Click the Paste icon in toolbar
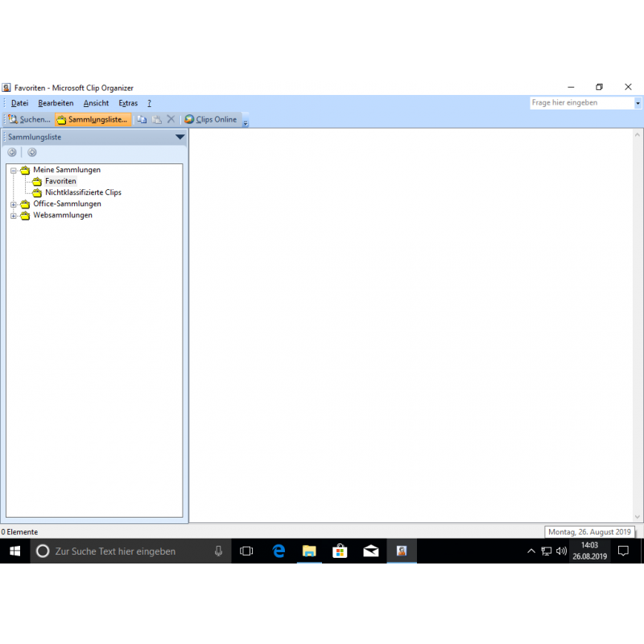Viewport: 644px width, 644px height. 156,119
